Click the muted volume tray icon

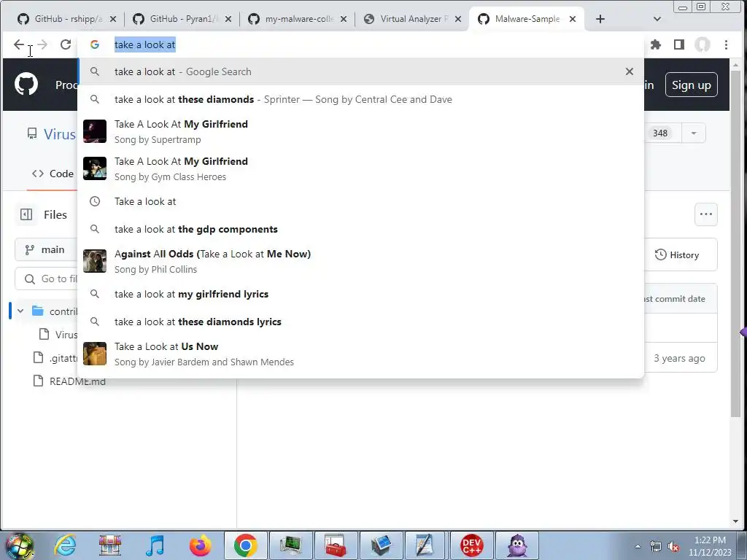tap(673, 547)
